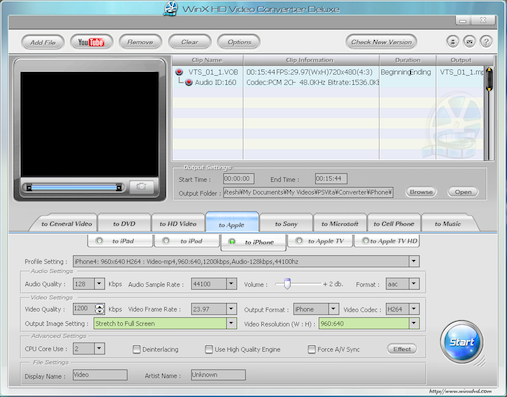Adjust the Volume slider handle
Viewport: 507px width, 397px height.
(x=287, y=284)
